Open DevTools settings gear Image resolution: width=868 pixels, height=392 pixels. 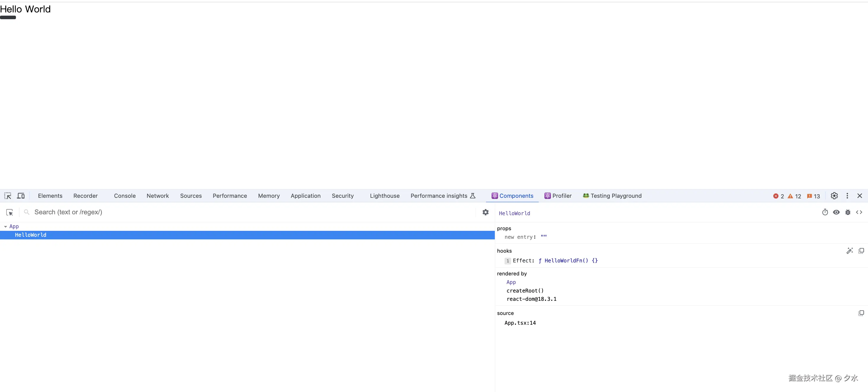point(834,196)
